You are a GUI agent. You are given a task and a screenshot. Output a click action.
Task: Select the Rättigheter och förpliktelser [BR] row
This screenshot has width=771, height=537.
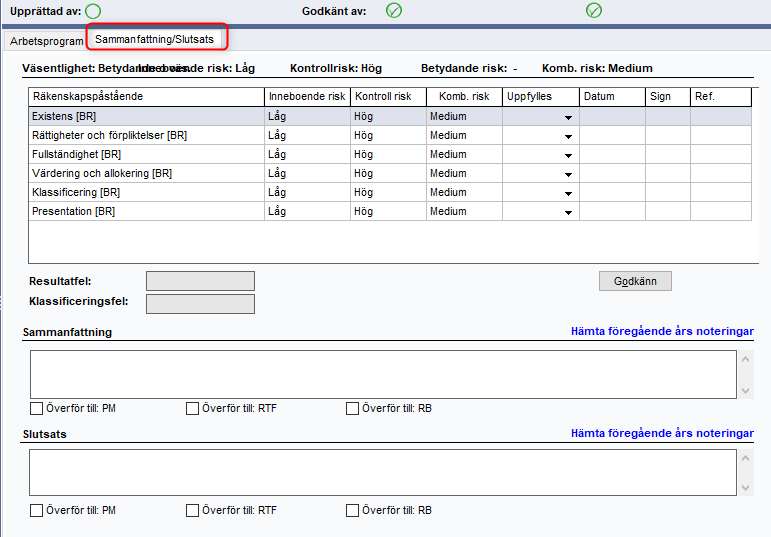(390, 135)
